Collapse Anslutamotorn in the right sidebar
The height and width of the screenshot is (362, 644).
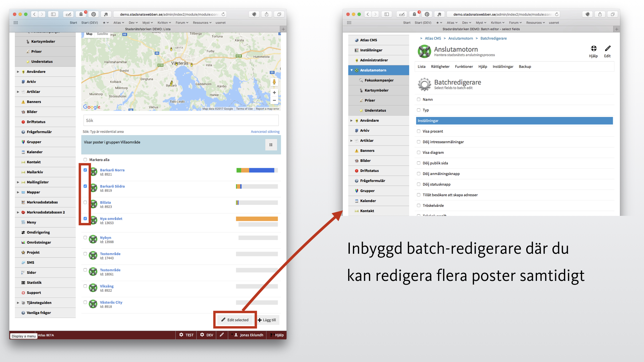[351, 70]
